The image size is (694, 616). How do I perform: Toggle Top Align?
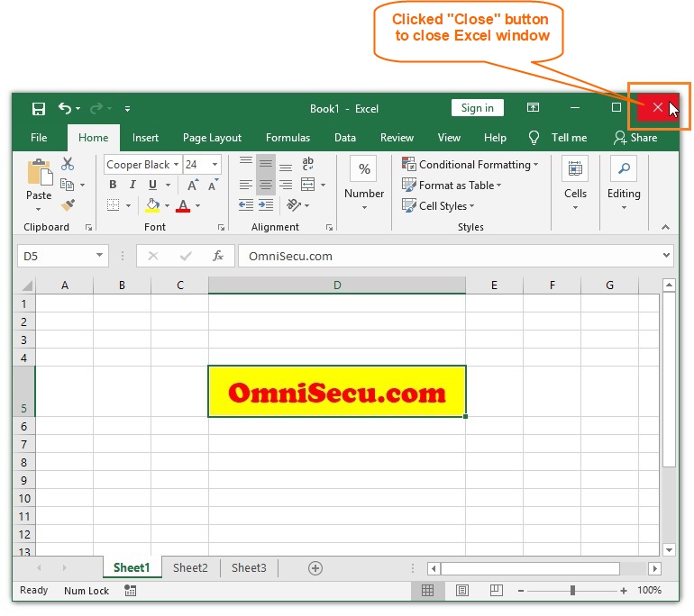[x=246, y=161]
